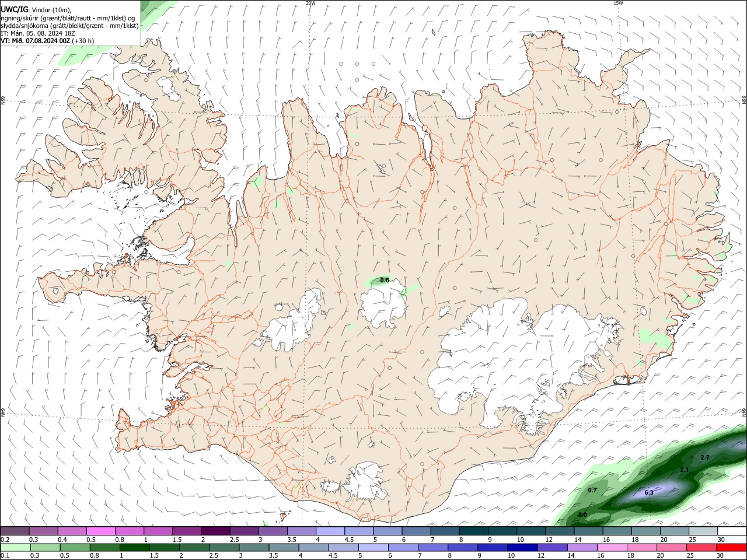Pick the darkest purple swatch labeled 2
Screen dimensions: 747x560
pyautogui.click(x=215, y=531)
